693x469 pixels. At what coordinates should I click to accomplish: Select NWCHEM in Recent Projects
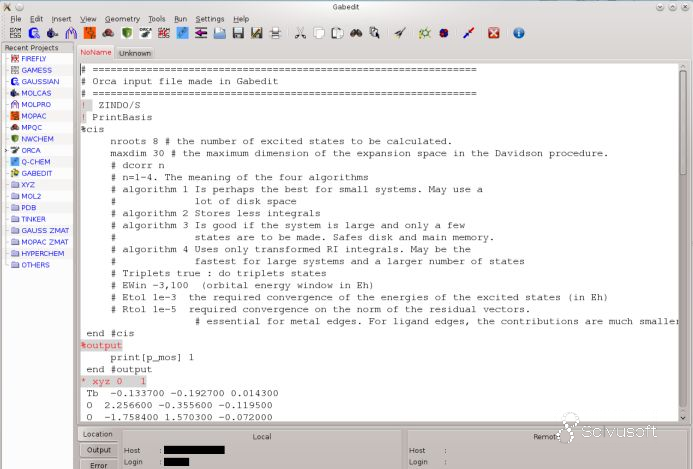coord(37,139)
